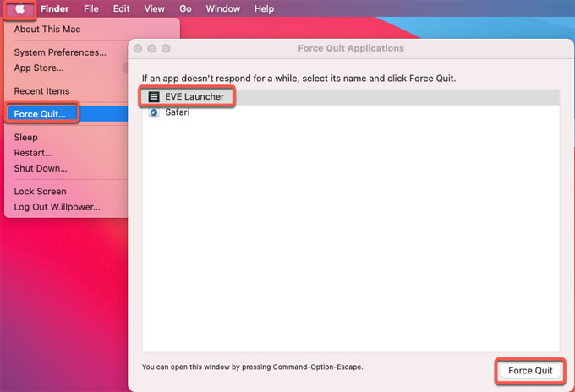Click the Force Quit Applications title
Screen dimensions: 575x392
[x=351, y=48]
